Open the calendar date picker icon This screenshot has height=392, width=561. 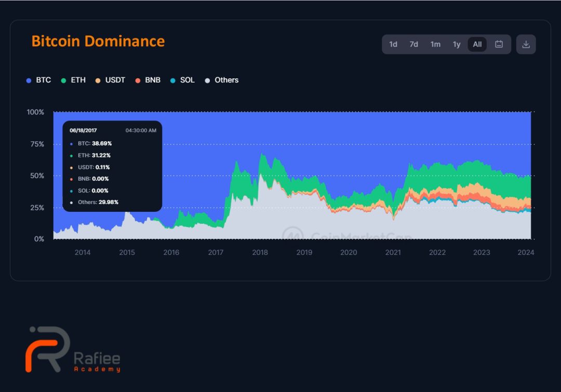point(499,44)
